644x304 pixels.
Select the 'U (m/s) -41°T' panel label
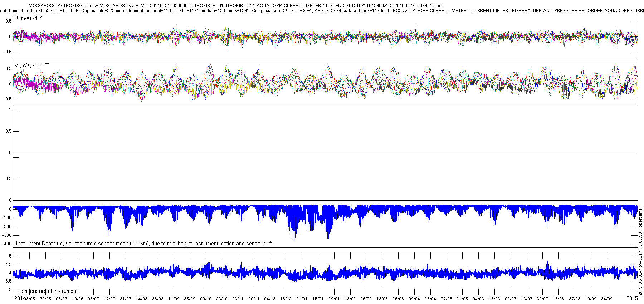[x=30, y=18]
